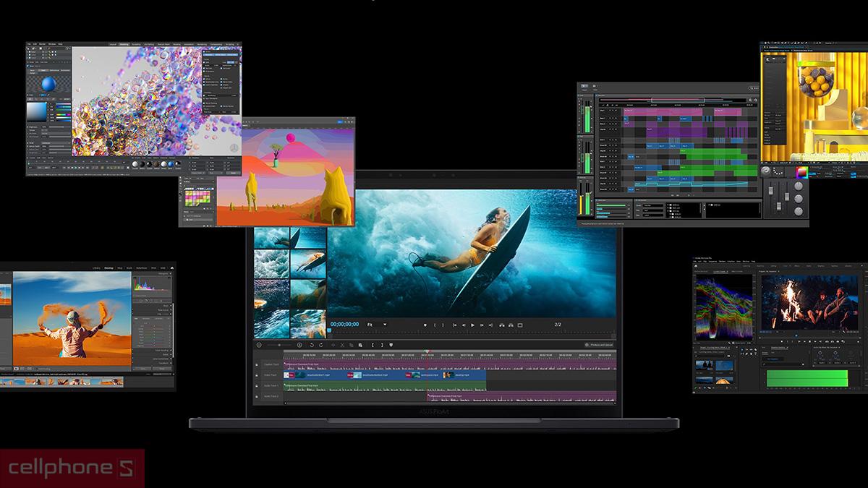Viewport: 868px width, 488px height.
Task: Step back one frame in the center editor preview
Action: click(464, 325)
